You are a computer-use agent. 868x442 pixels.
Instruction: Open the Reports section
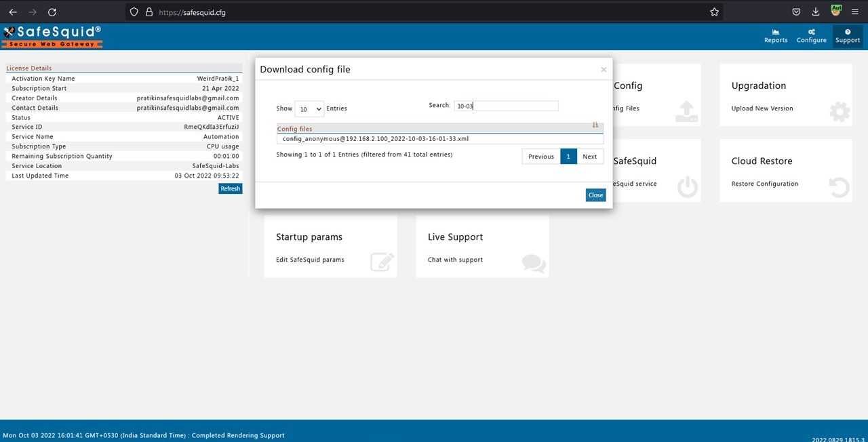tap(775, 36)
